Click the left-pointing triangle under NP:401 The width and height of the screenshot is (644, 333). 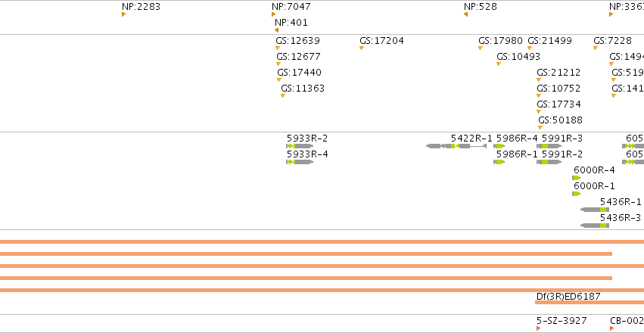pos(276,30)
